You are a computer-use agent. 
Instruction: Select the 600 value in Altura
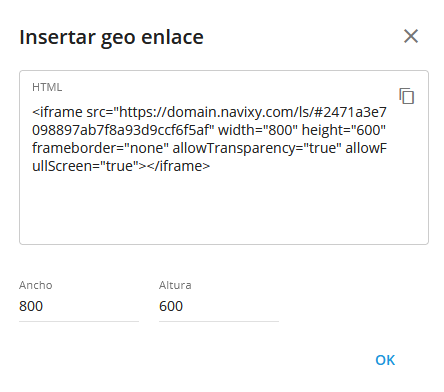(x=171, y=306)
